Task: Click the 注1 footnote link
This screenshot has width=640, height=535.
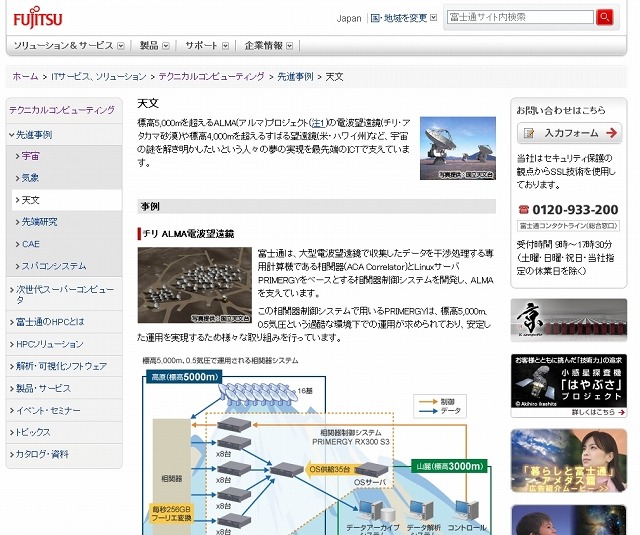Action: pos(318,122)
